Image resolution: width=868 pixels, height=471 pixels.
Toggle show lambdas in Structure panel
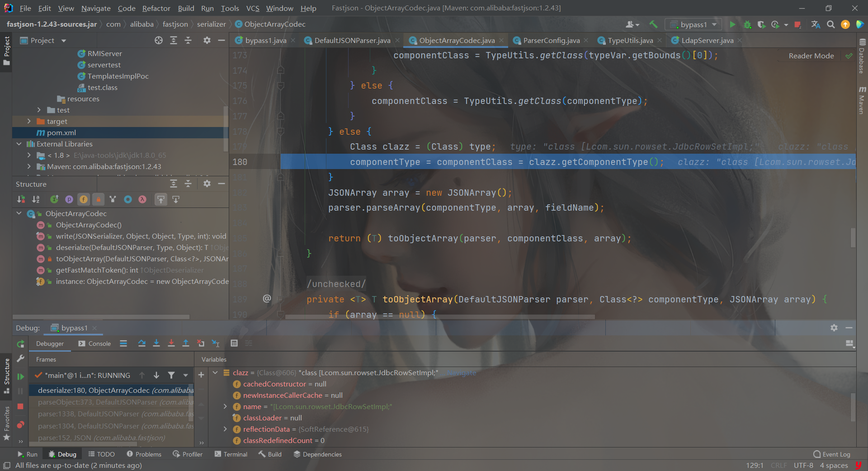coord(142,199)
